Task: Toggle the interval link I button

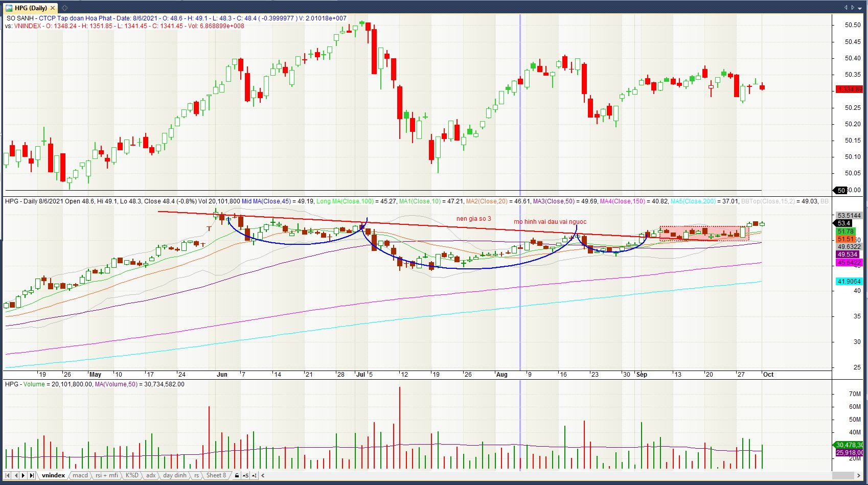Action: pos(254,475)
